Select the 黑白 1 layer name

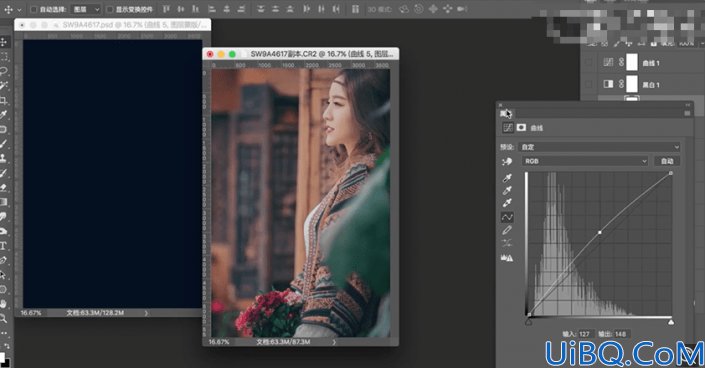tap(651, 85)
